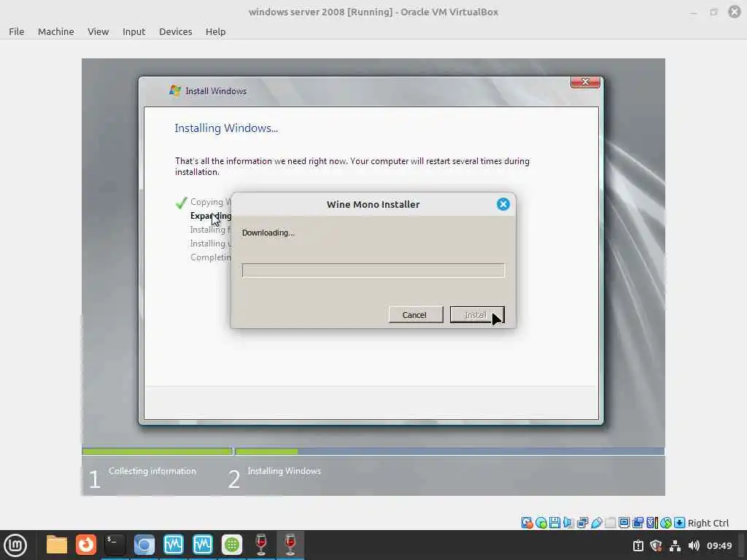The height and width of the screenshot is (560, 747).
Task: Click the shield security tray icon
Action: pyautogui.click(x=656, y=545)
